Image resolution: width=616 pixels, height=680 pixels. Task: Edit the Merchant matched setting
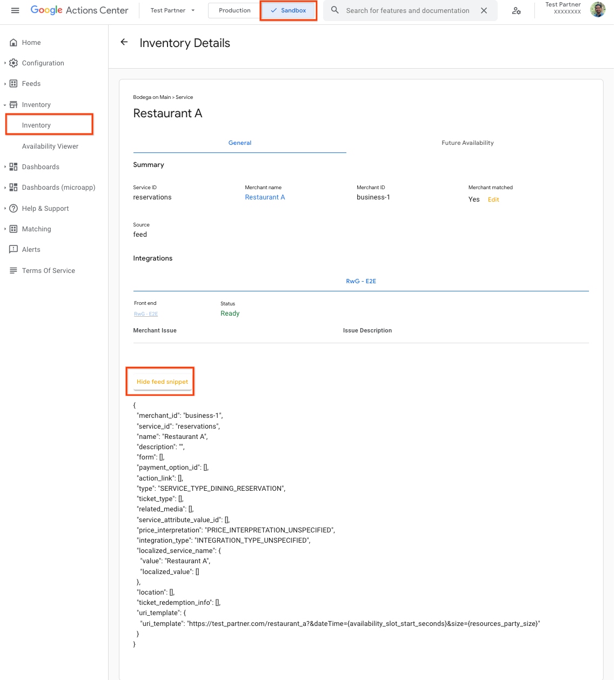493,199
